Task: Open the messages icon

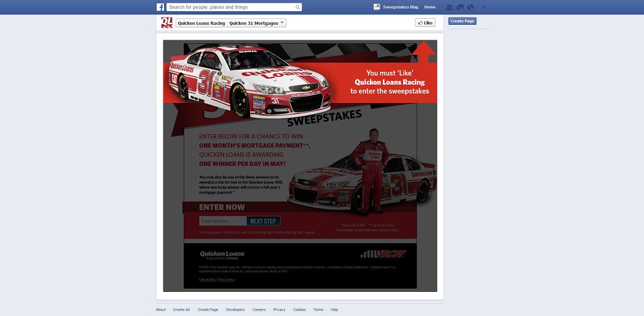Action: point(460,7)
